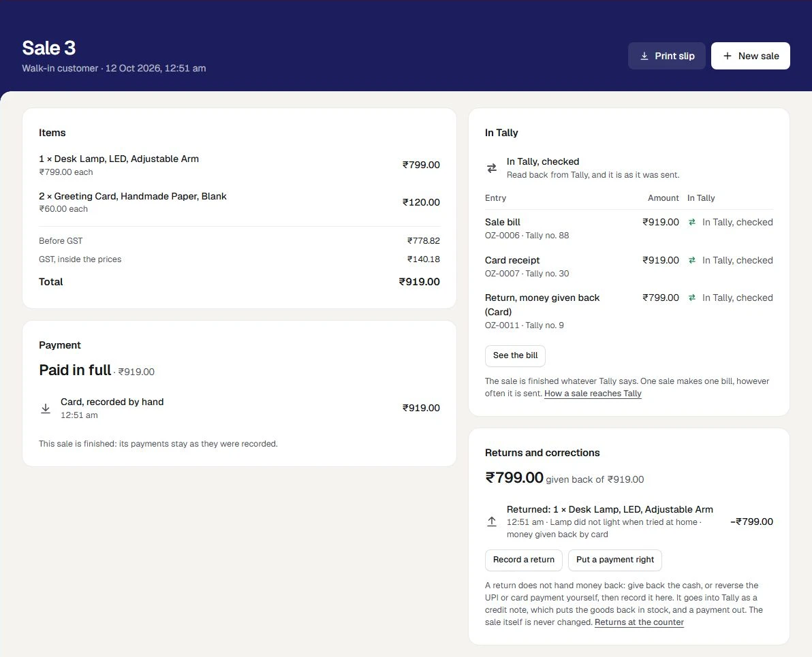Click the '₹799.00 each' unit price
The height and width of the screenshot is (657, 812).
click(x=66, y=172)
